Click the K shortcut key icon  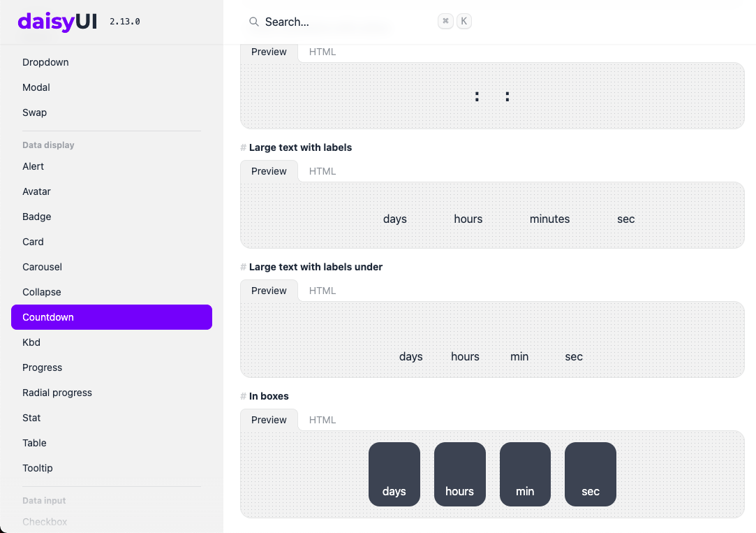(464, 21)
